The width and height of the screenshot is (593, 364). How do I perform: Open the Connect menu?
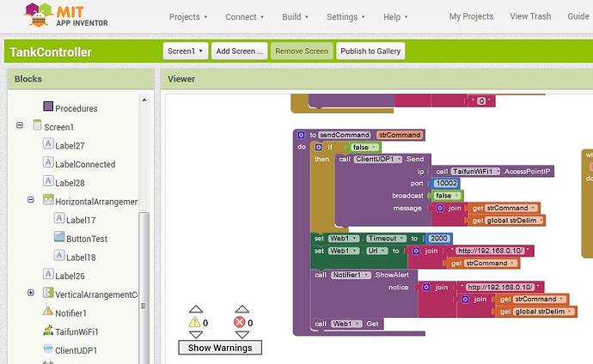tap(244, 17)
